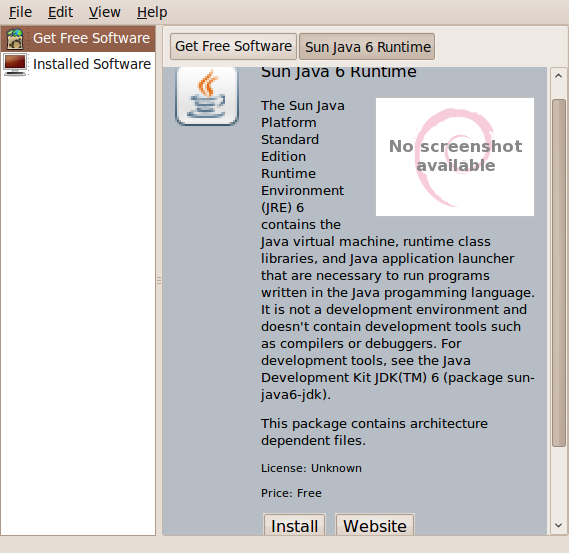Install the Sun Java 6 Runtime package
This screenshot has height=553, width=569.
coord(294,525)
